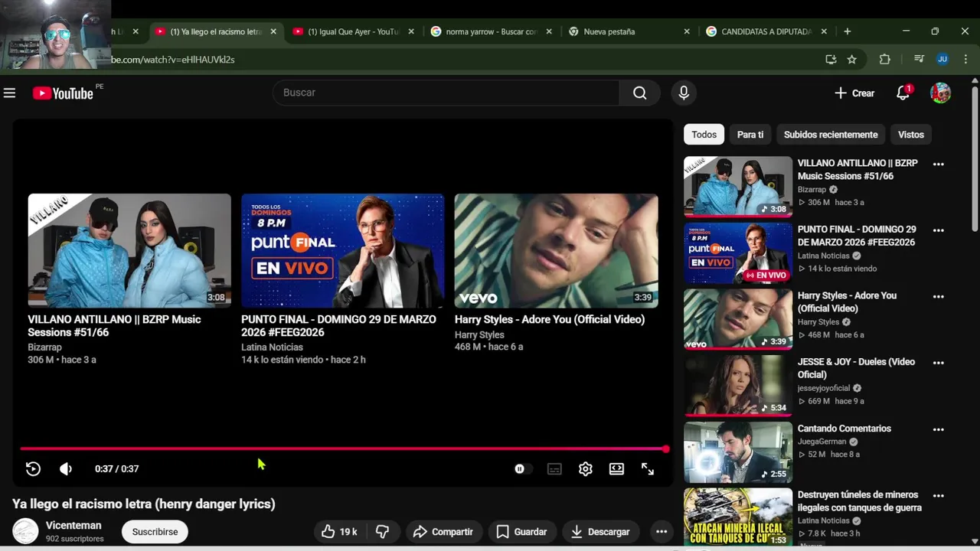
Task: Open the media control icon in toolbar
Action: coord(919,59)
